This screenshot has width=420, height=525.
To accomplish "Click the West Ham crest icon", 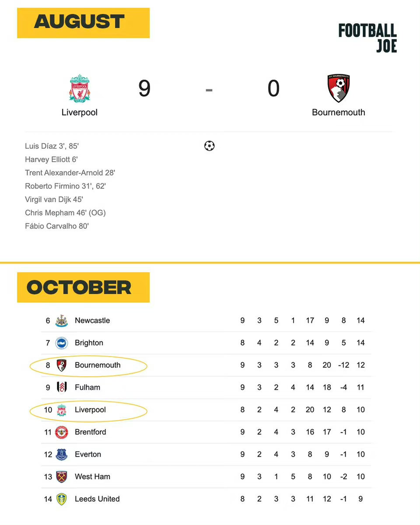I will pyautogui.click(x=62, y=477).
